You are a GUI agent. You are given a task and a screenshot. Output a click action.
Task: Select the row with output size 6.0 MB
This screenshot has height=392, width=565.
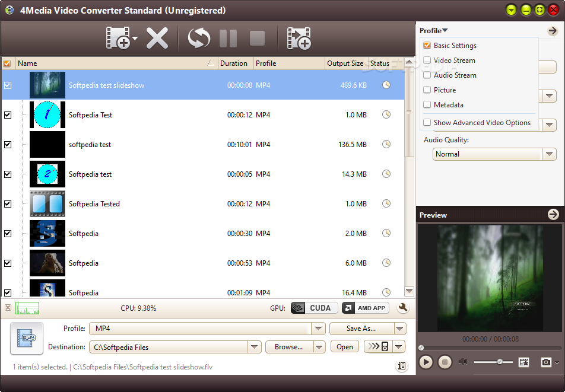[x=203, y=263]
